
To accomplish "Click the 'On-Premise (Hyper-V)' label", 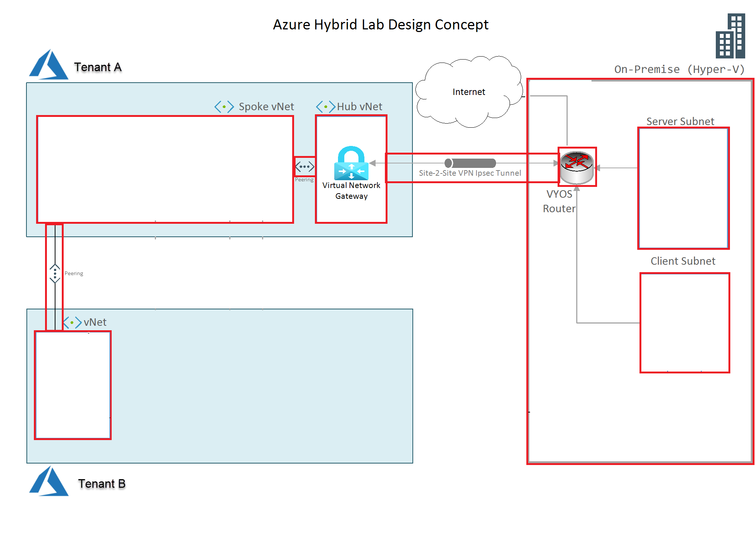I will (679, 69).
